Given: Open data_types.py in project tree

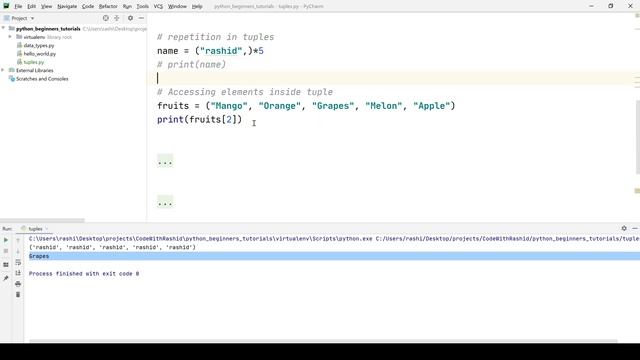Looking at the screenshot, I should point(39,45).
